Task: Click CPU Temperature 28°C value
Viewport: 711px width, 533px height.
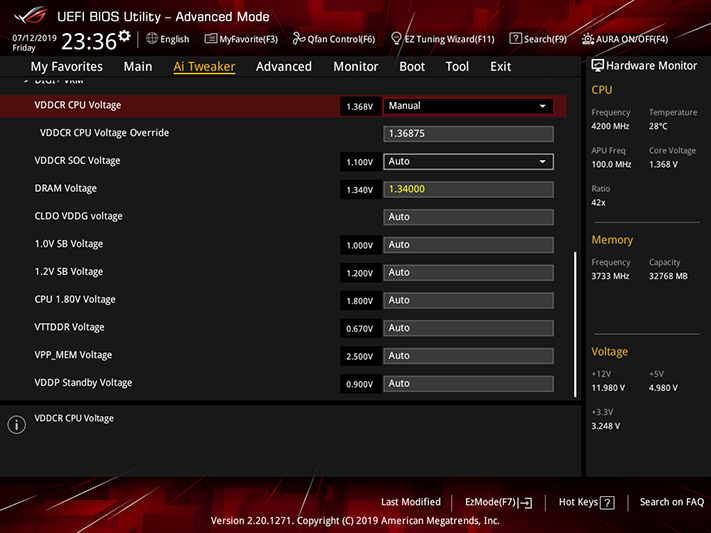Action: [x=658, y=127]
